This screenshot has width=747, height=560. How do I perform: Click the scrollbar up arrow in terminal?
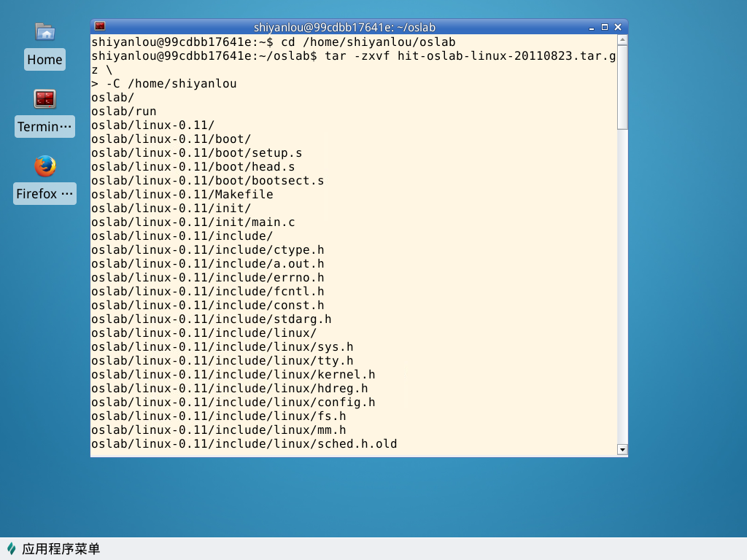point(622,39)
